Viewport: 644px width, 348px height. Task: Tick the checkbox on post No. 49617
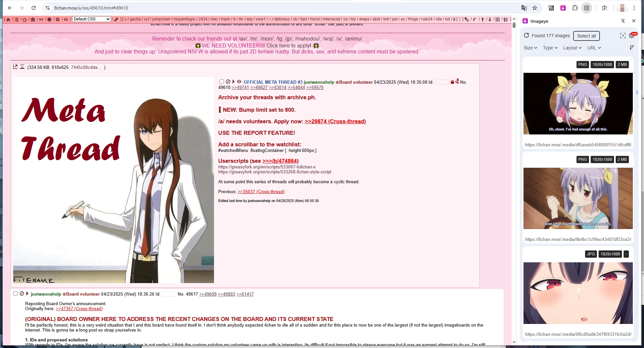coord(15,294)
